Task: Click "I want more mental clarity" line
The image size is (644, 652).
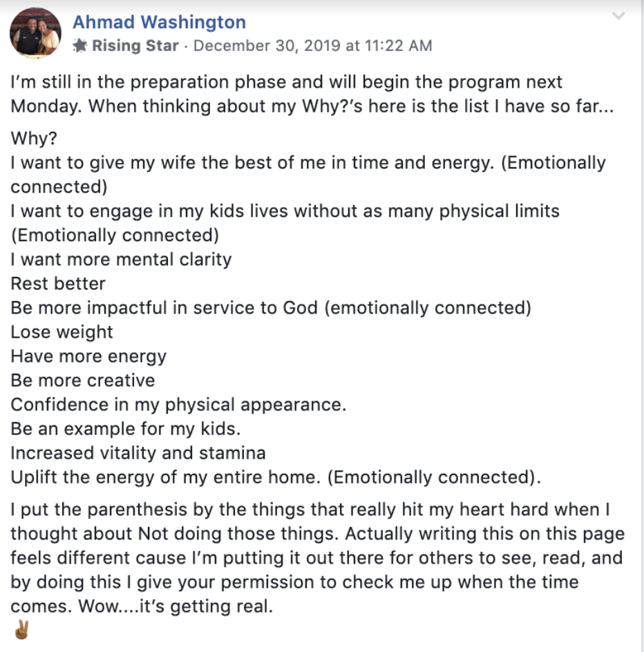Action: coord(121,260)
